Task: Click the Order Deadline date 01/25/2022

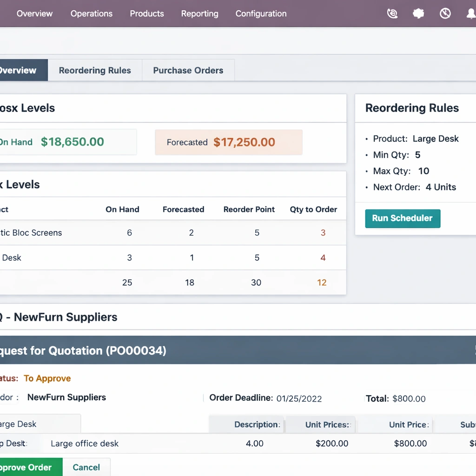Action: click(299, 398)
